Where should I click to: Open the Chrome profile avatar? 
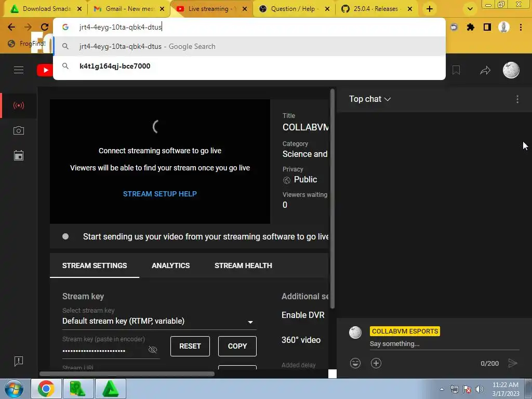[x=504, y=27]
